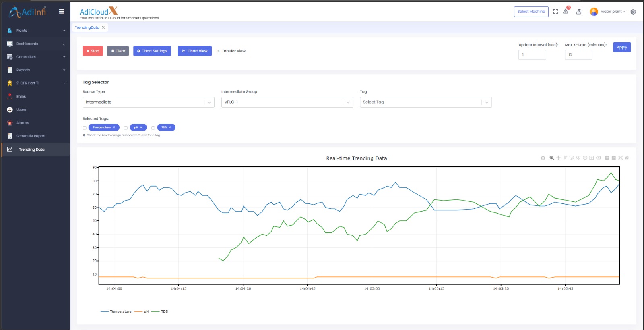This screenshot has width=644, height=330.
Task: Switch to Tabular View
Action: [231, 51]
